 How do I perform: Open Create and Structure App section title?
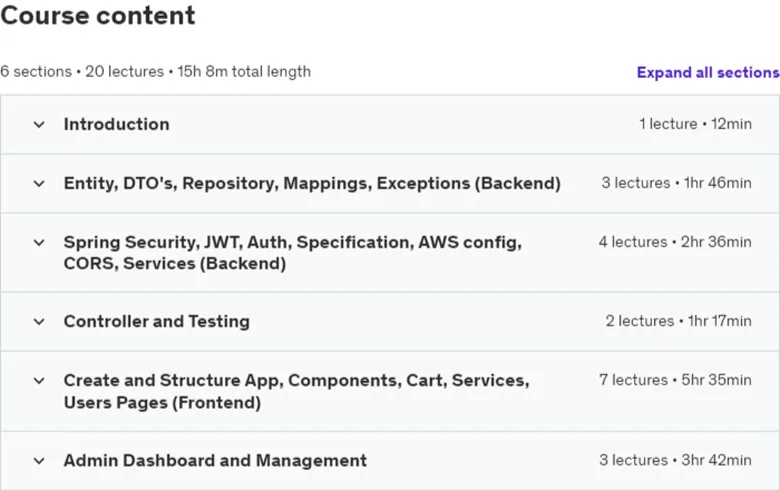(296, 391)
